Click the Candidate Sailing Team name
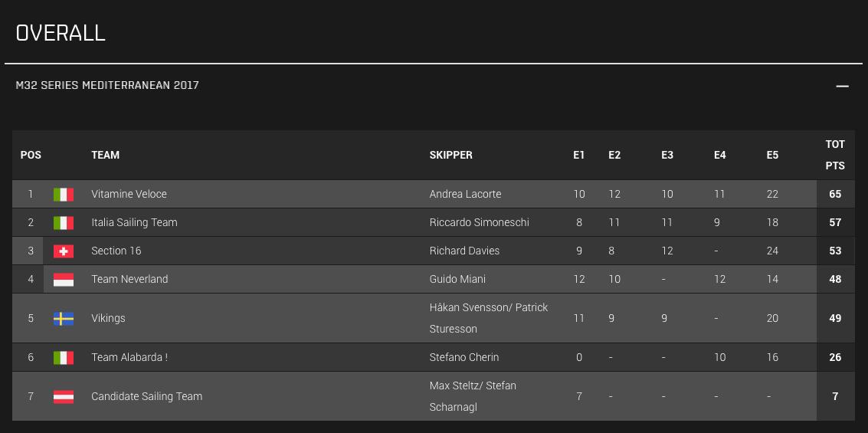 coord(146,396)
